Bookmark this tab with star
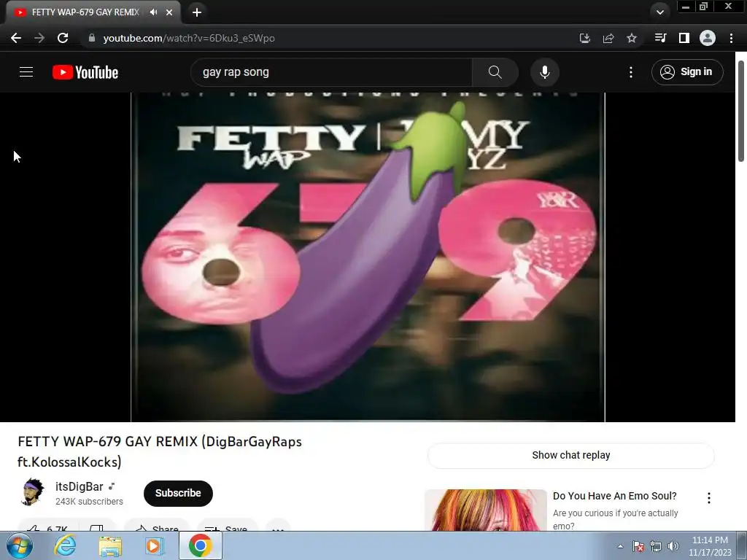This screenshot has width=747, height=560. 632,38
